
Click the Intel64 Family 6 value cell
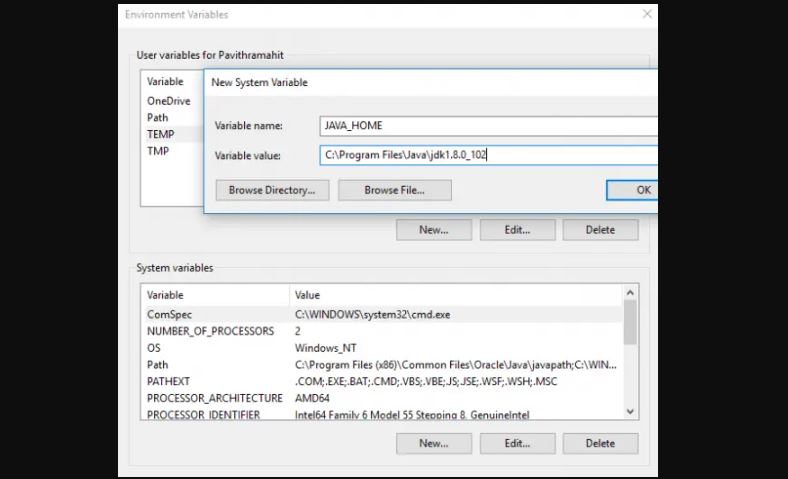(x=412, y=415)
